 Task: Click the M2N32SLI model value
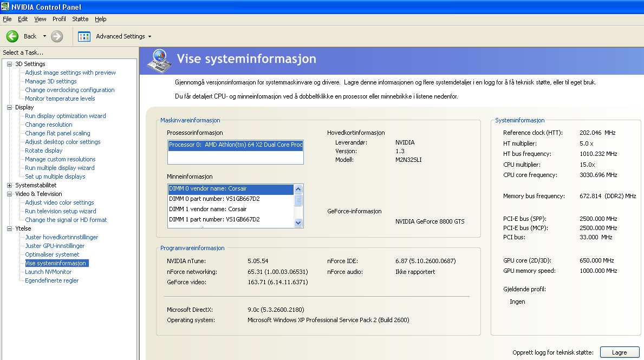pyautogui.click(x=408, y=160)
